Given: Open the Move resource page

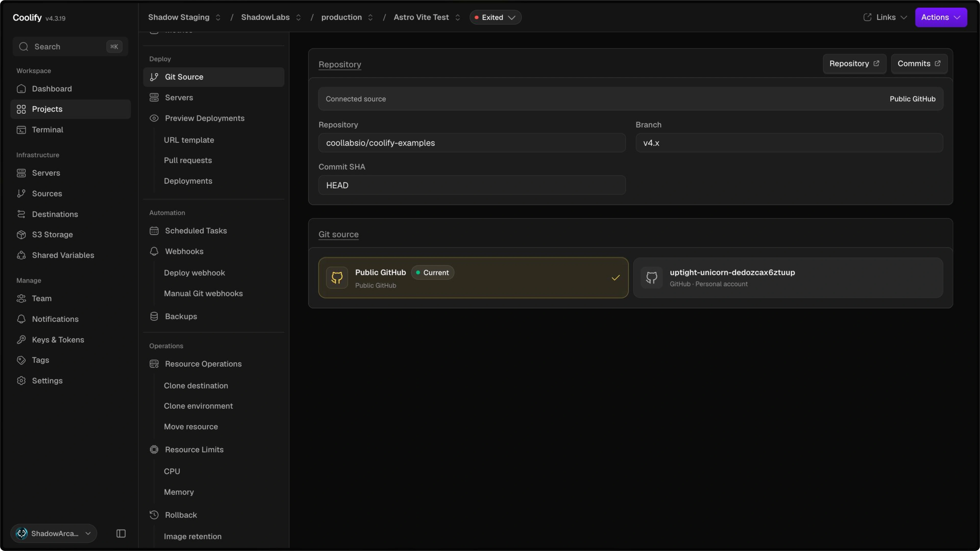Looking at the screenshot, I should pos(191,427).
